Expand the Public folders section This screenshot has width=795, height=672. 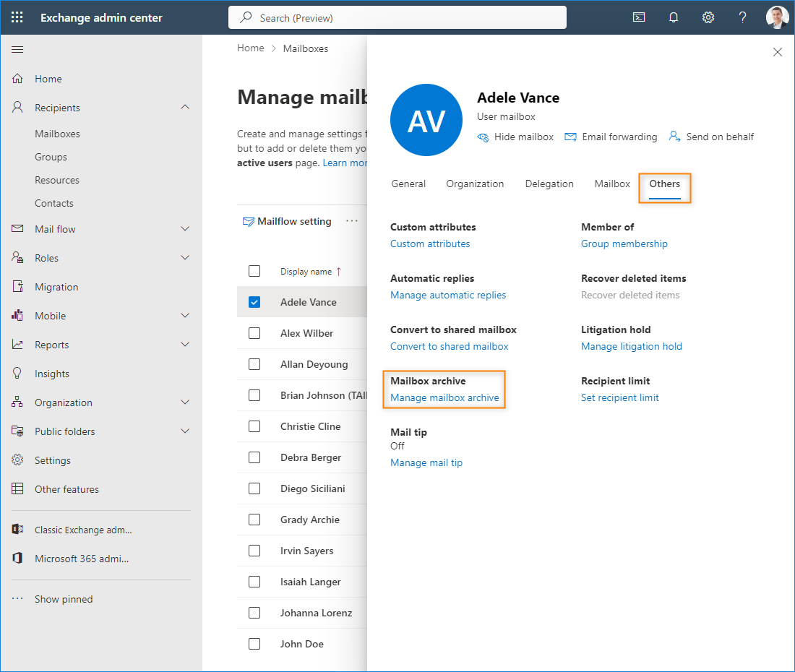click(185, 431)
